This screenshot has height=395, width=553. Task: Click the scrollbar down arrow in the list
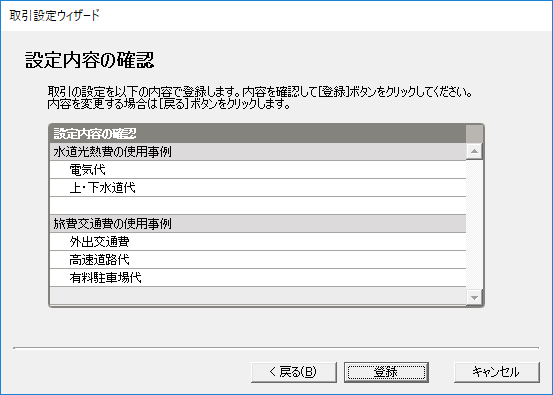pos(474,298)
